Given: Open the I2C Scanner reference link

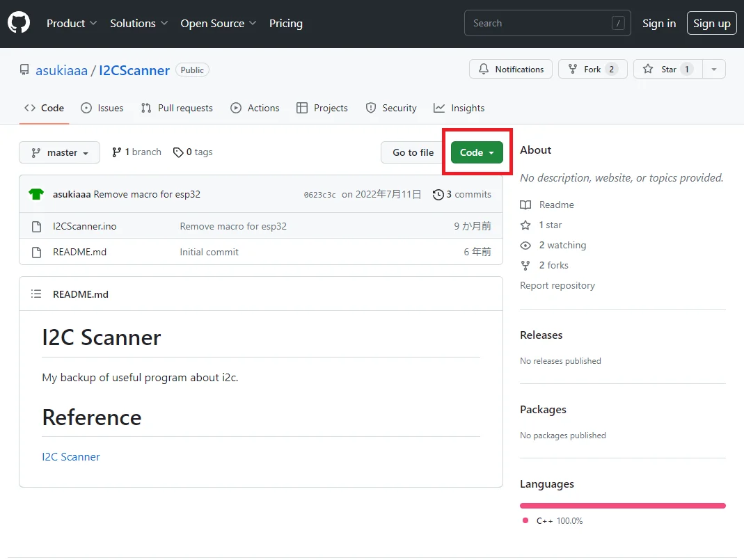Looking at the screenshot, I should [71, 457].
